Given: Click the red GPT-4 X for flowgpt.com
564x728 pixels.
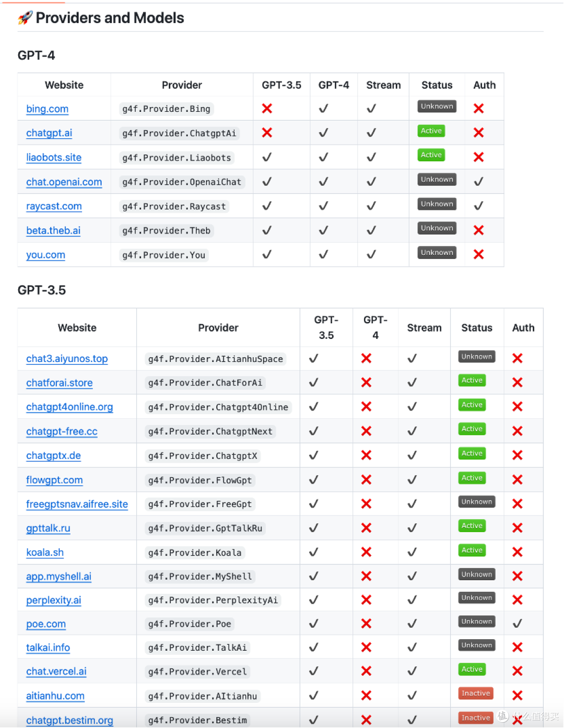Looking at the screenshot, I should [x=367, y=480].
